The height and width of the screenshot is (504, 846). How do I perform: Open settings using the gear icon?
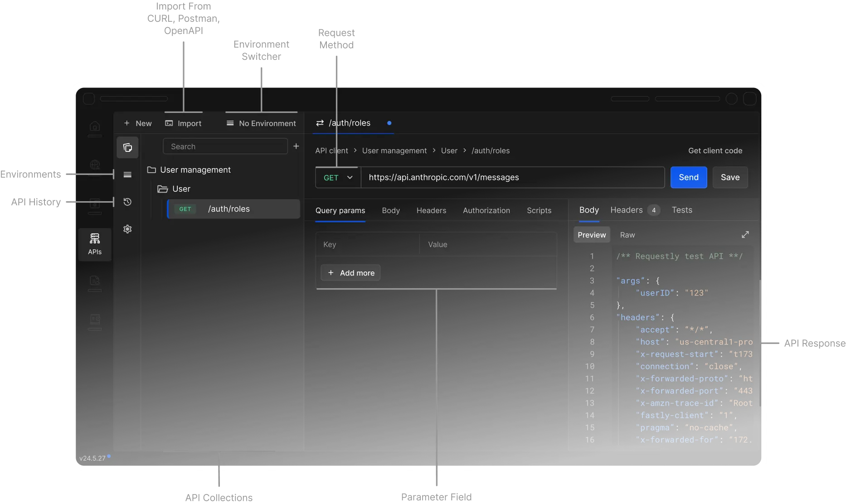pos(127,229)
